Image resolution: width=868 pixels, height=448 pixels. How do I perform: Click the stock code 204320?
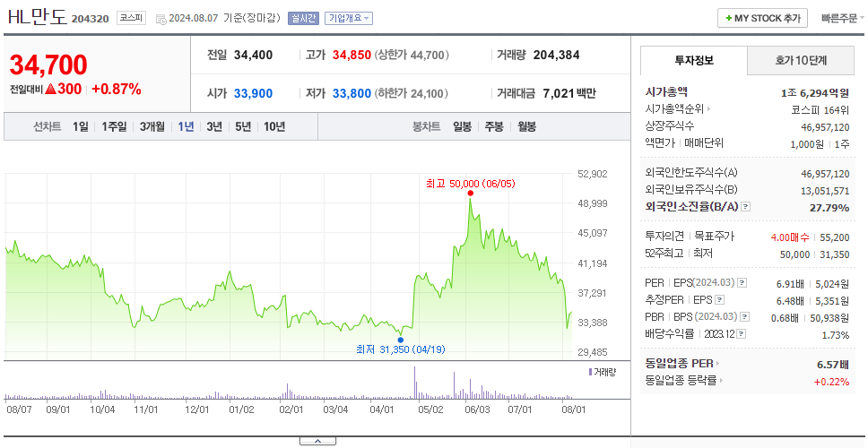(x=91, y=19)
